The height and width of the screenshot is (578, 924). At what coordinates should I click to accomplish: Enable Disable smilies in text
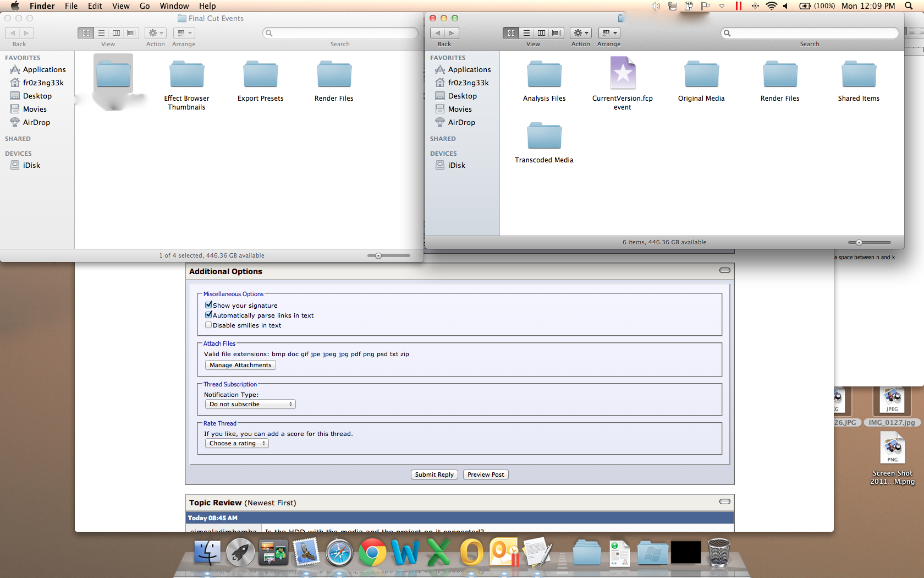208,325
